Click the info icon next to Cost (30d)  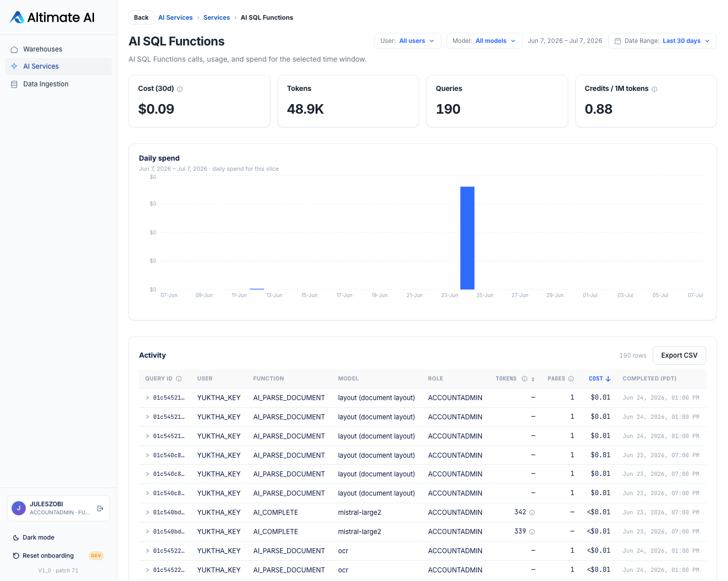pyautogui.click(x=180, y=89)
